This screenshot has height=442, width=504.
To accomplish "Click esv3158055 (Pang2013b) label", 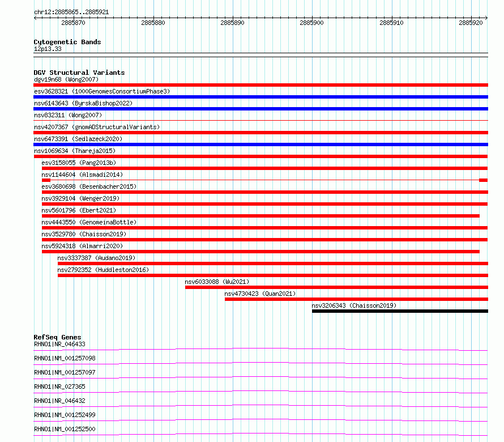I will tap(79, 163).
